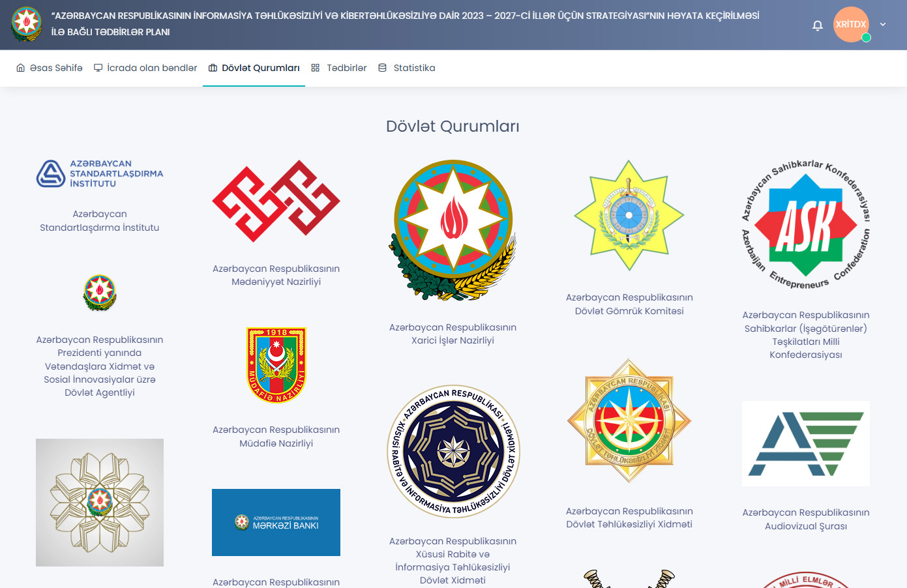
Task: Click the Azərbaycan Standartlaşdırma İnstitutu logo
Action: pos(100,174)
